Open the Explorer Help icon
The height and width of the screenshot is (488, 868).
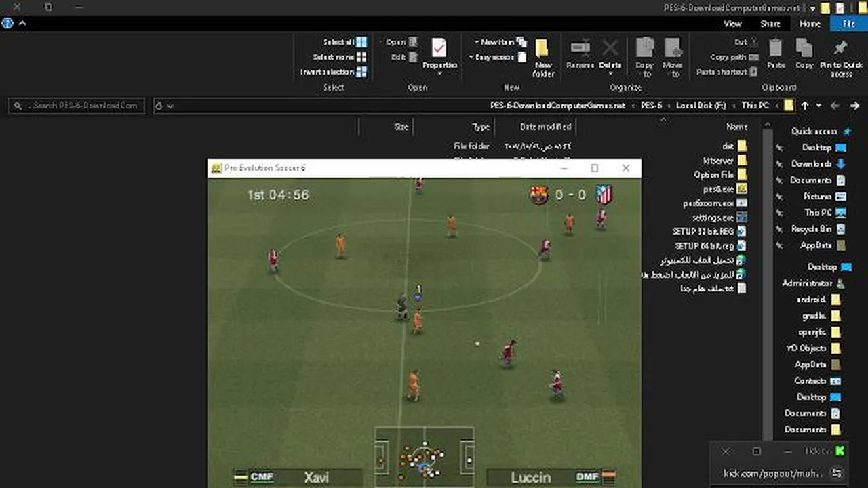pos(7,23)
